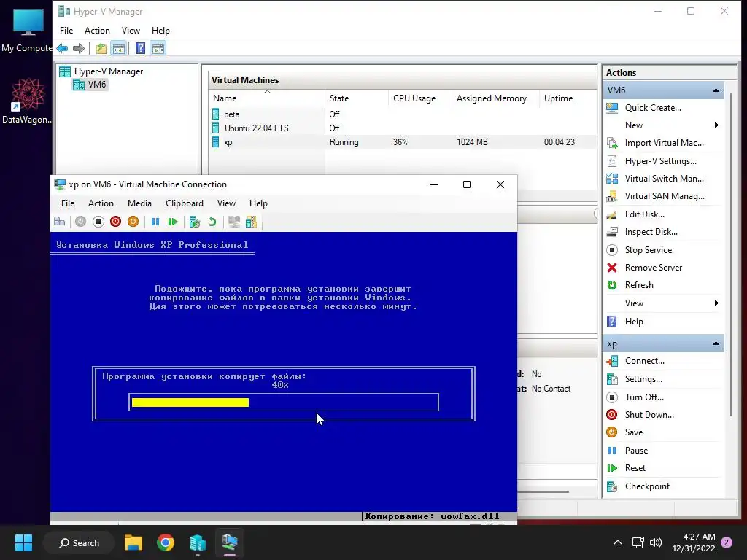Screen dimensions: 747x560
Task: Toggle Show/Hide Action Pane icon
Action: [158, 49]
